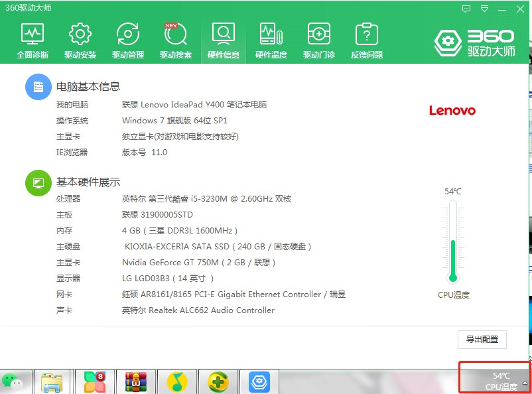Image resolution: width=532 pixels, height=394 pixels.
Task: Click the 54℃ reading above the thermometer
Action: click(453, 192)
